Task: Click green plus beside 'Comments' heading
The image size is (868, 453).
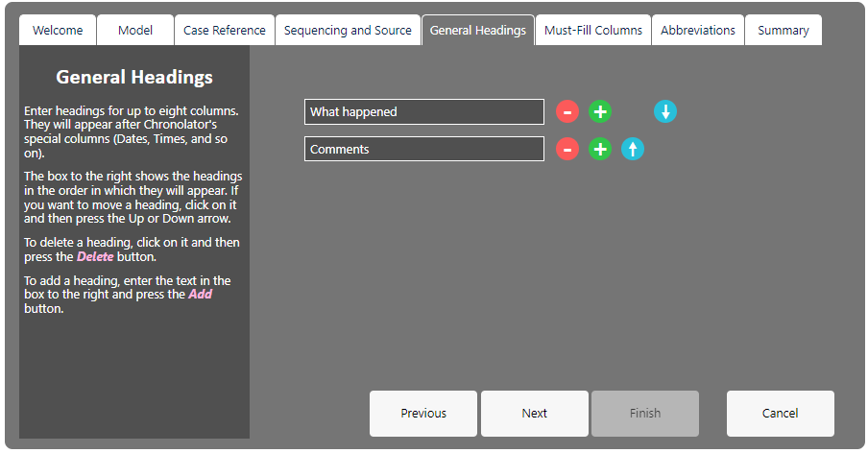Action: (x=600, y=150)
